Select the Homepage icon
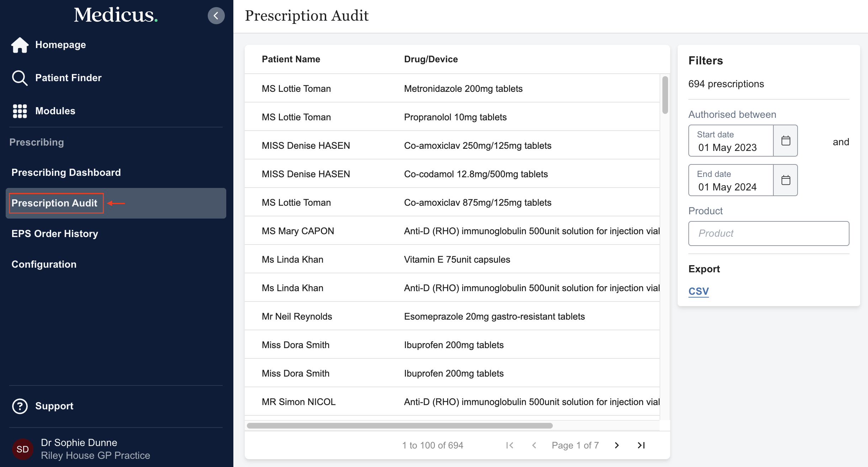 tap(20, 45)
